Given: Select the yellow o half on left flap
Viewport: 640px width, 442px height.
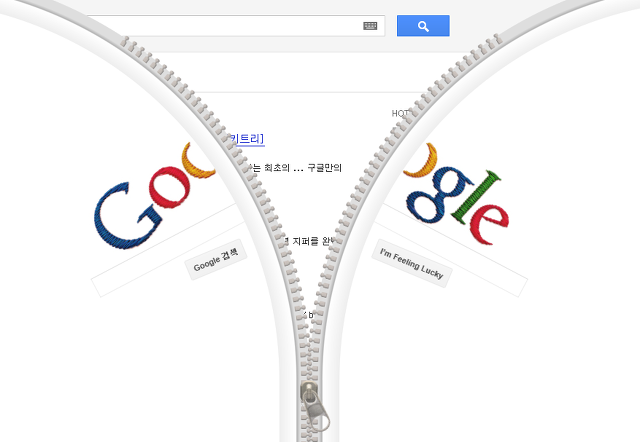Looking at the screenshot, I should [x=198, y=160].
